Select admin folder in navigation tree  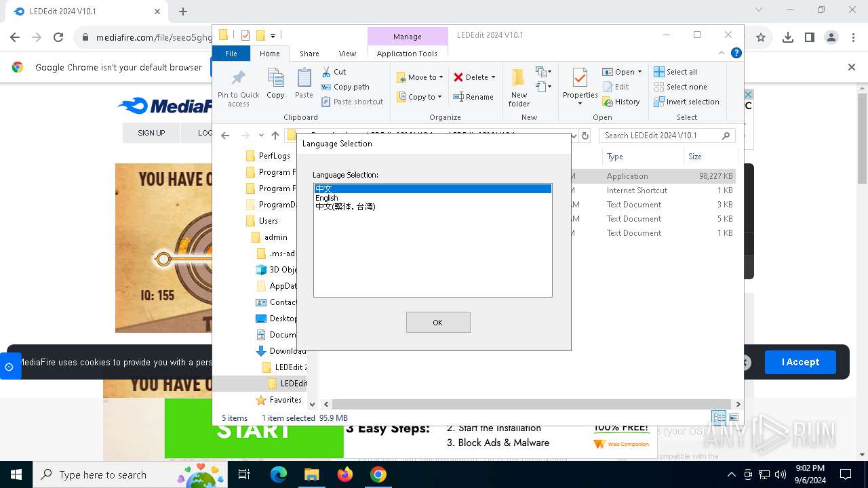[269, 237]
